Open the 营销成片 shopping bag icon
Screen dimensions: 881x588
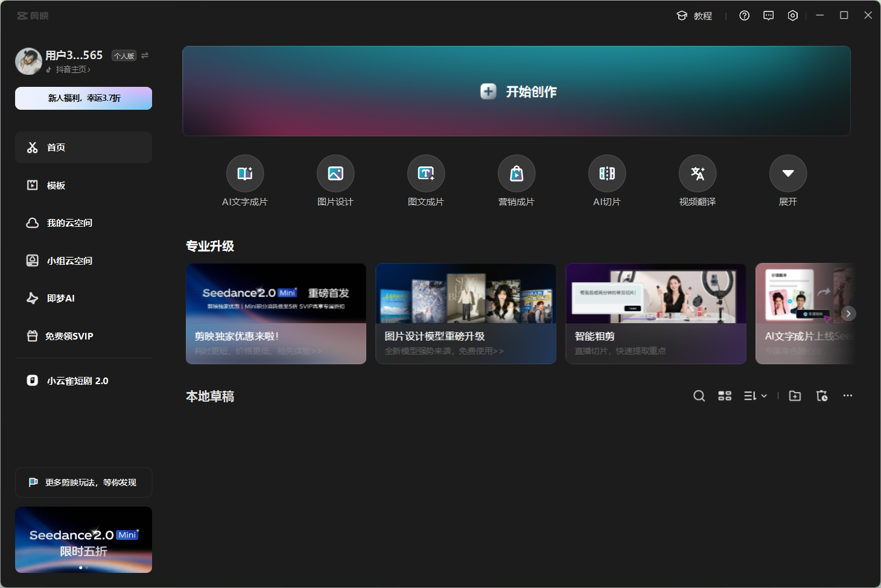(517, 174)
